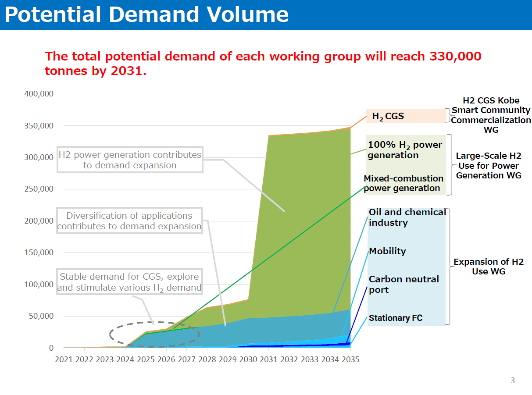Click the "Mixed-combustion power generation" label
This screenshot has height=395, width=532.
point(403,183)
